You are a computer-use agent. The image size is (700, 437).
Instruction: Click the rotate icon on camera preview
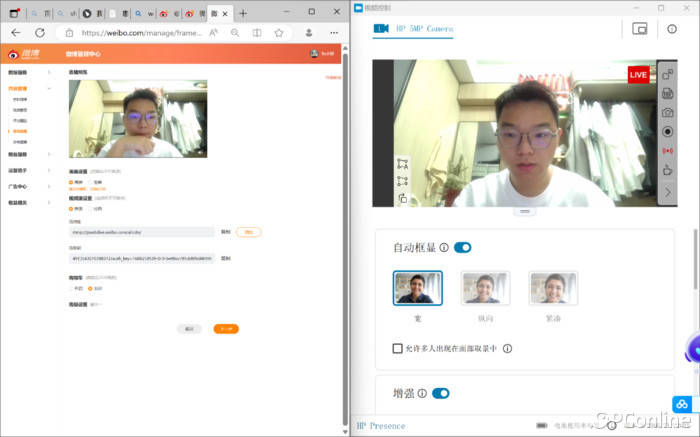tap(402, 198)
